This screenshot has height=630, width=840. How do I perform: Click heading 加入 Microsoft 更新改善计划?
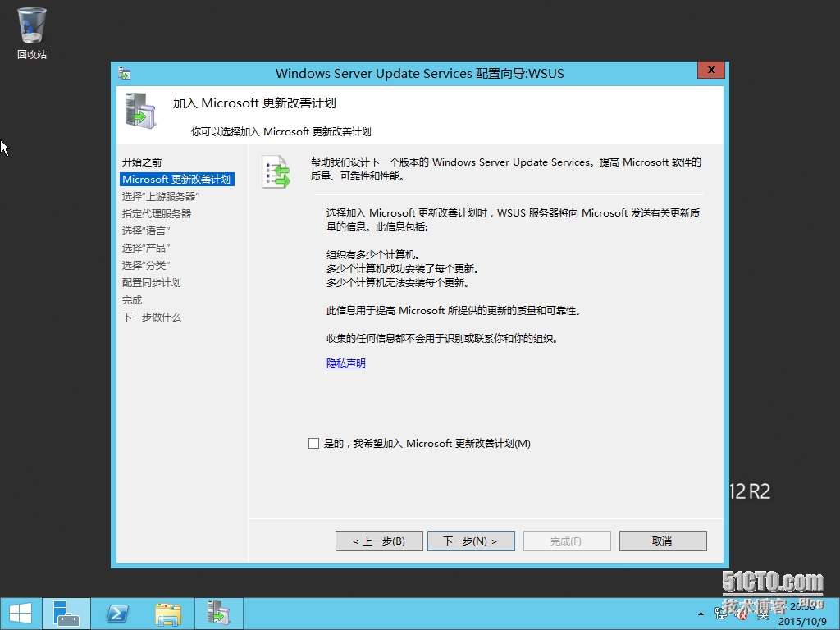(x=254, y=103)
